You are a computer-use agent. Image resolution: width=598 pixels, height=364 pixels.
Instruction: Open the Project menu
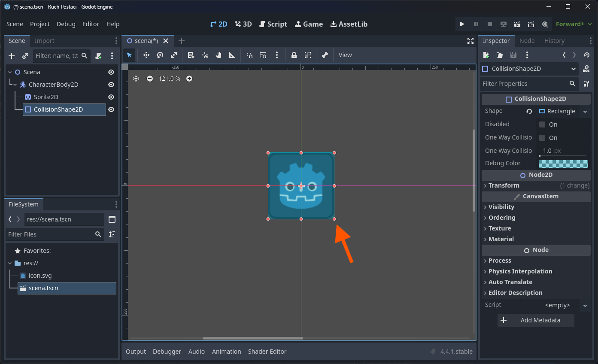click(x=40, y=24)
